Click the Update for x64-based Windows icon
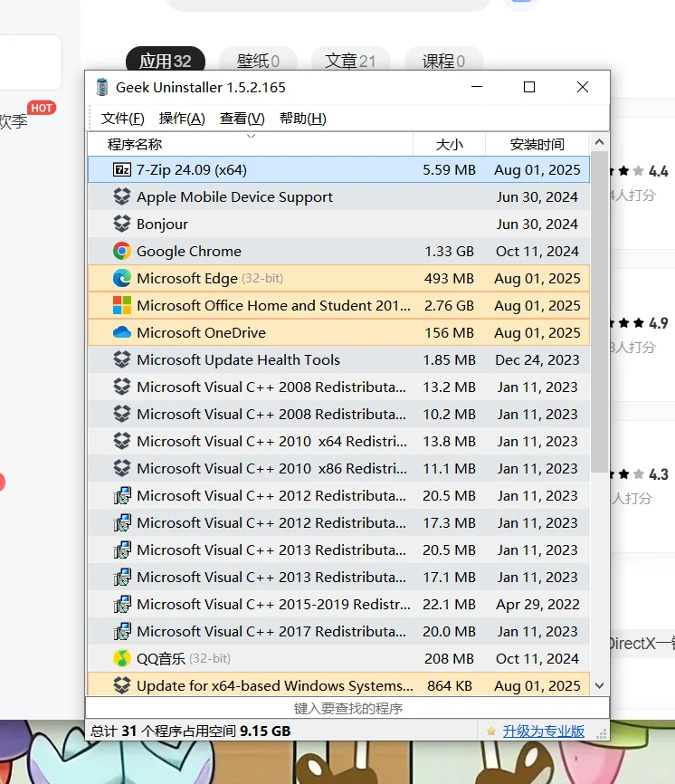Image resolution: width=675 pixels, height=784 pixels. 122,685
